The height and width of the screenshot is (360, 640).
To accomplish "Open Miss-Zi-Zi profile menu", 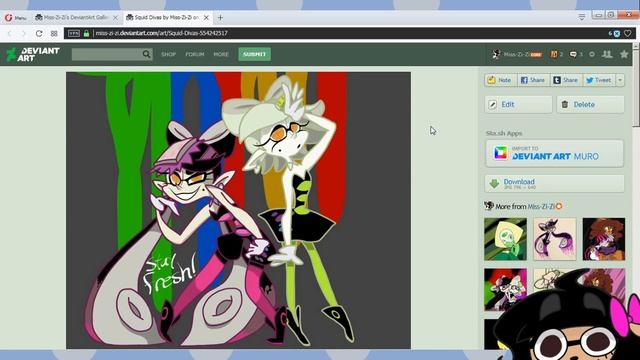I will (x=517, y=54).
